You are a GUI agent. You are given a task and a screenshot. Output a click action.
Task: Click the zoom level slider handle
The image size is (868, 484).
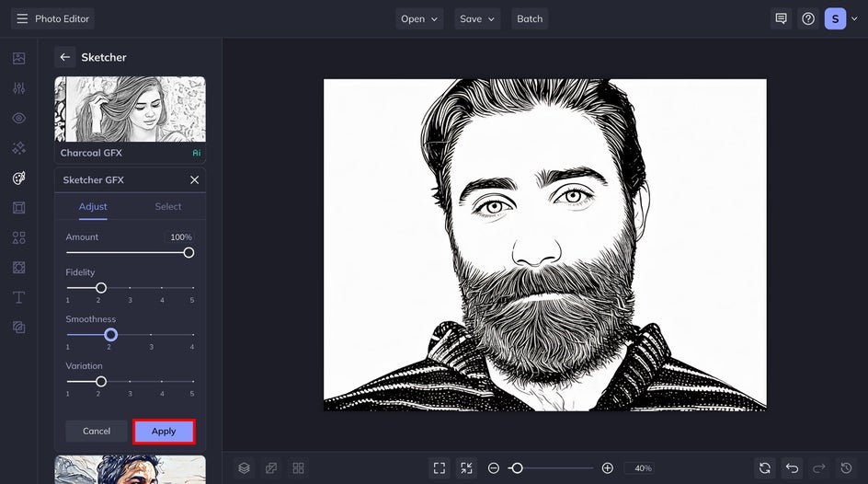tap(517, 468)
